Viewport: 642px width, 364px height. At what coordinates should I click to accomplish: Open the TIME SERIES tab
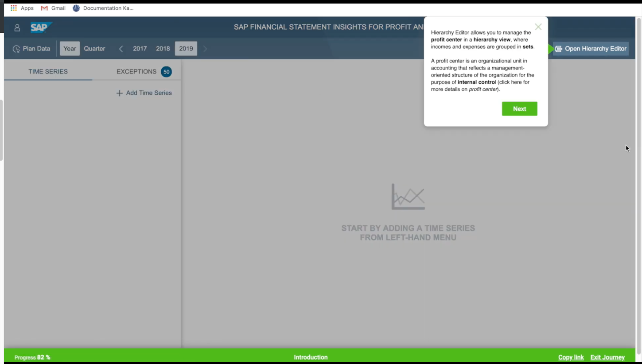pyautogui.click(x=48, y=71)
